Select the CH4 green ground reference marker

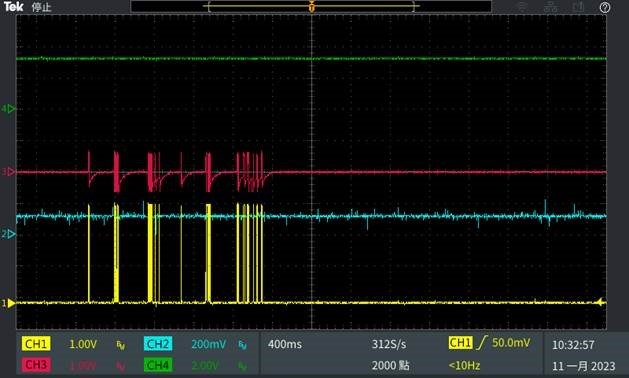[9, 109]
